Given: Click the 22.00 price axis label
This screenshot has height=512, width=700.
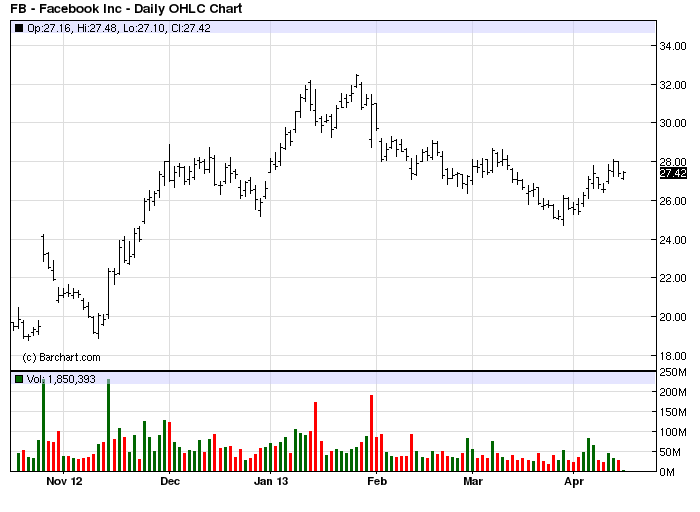Looking at the screenshot, I should pyautogui.click(x=673, y=278).
